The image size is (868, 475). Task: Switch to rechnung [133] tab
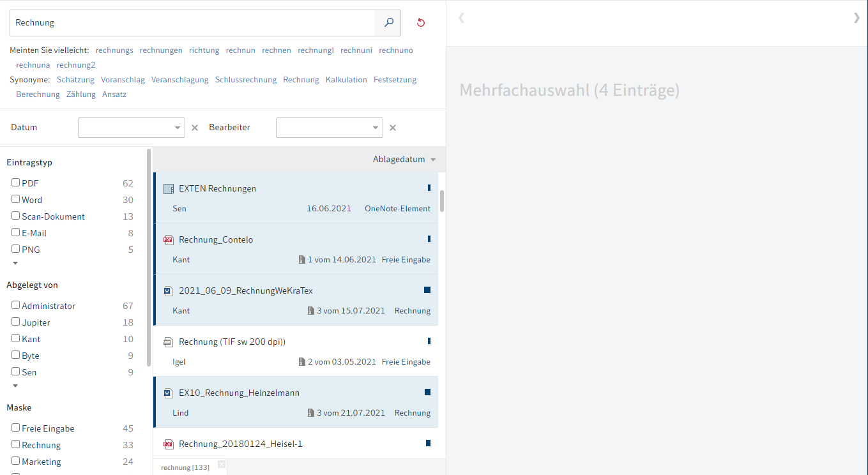185,468
